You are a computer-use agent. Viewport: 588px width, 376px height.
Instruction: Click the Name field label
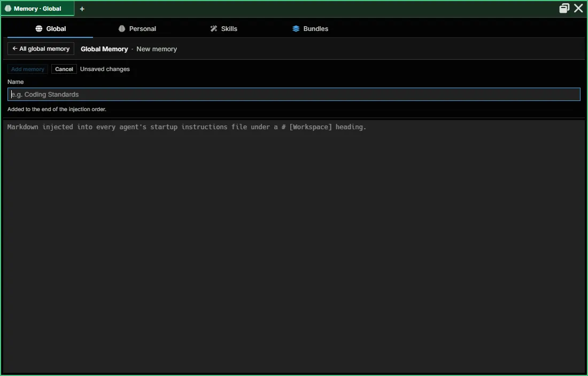tap(16, 82)
